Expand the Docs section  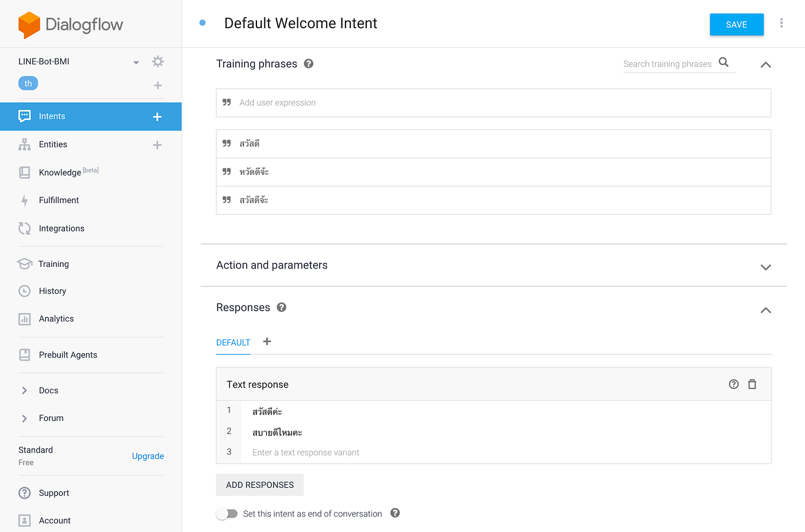(48, 391)
